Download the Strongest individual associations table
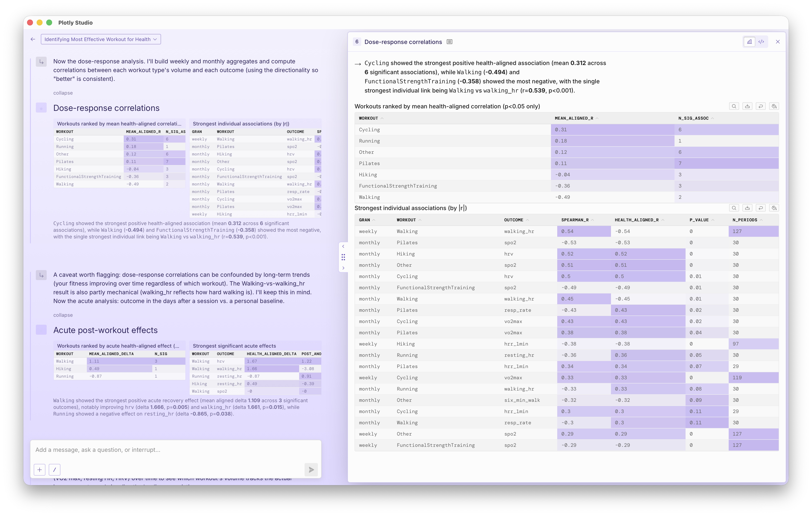Image resolution: width=812 pixels, height=516 pixels. coord(747,208)
